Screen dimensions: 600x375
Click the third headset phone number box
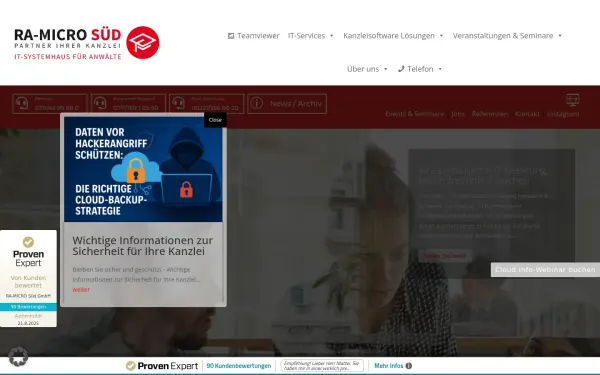tap(207, 104)
